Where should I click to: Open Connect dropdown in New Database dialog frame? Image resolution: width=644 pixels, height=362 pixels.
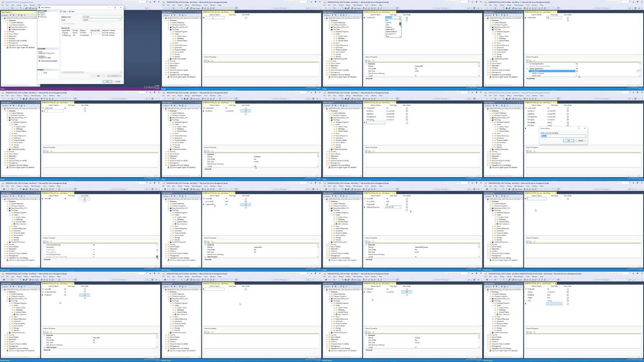pos(5,15)
